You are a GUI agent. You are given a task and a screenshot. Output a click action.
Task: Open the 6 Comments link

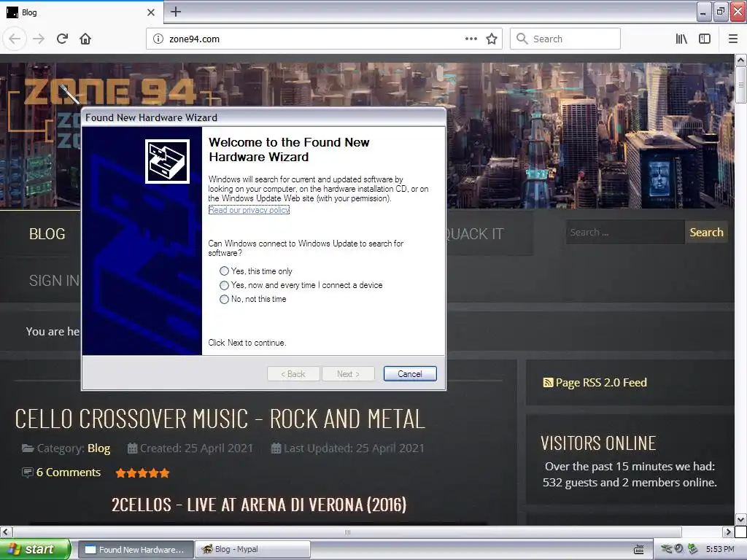69,472
